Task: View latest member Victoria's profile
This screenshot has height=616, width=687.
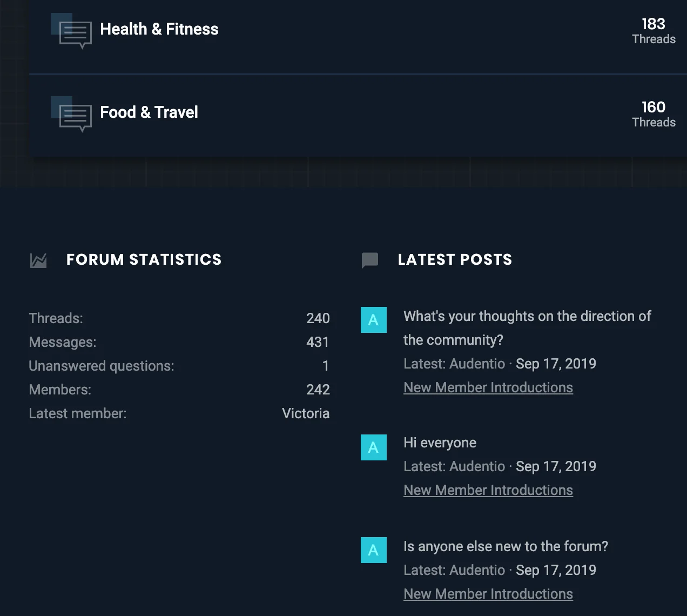Action: (306, 414)
